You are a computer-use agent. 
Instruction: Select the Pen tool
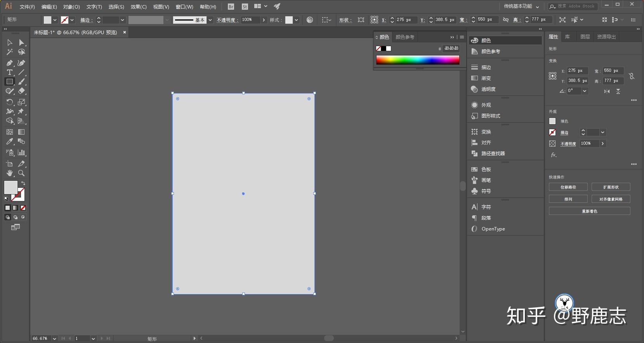[10, 63]
